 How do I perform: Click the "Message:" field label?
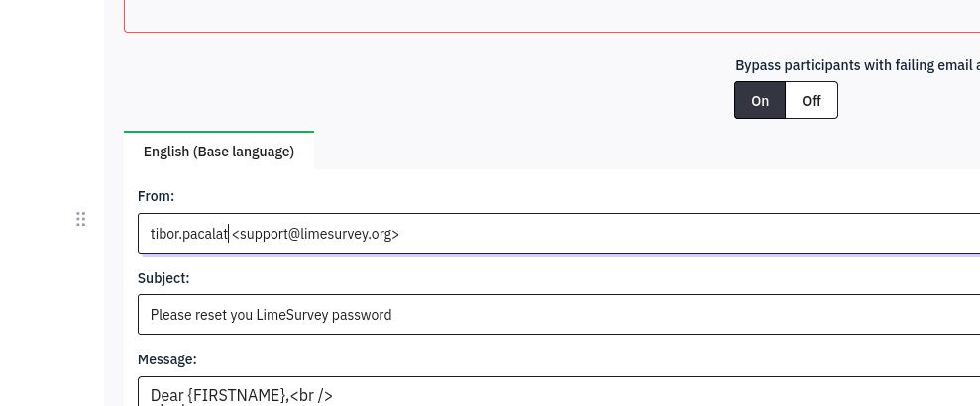click(x=167, y=359)
